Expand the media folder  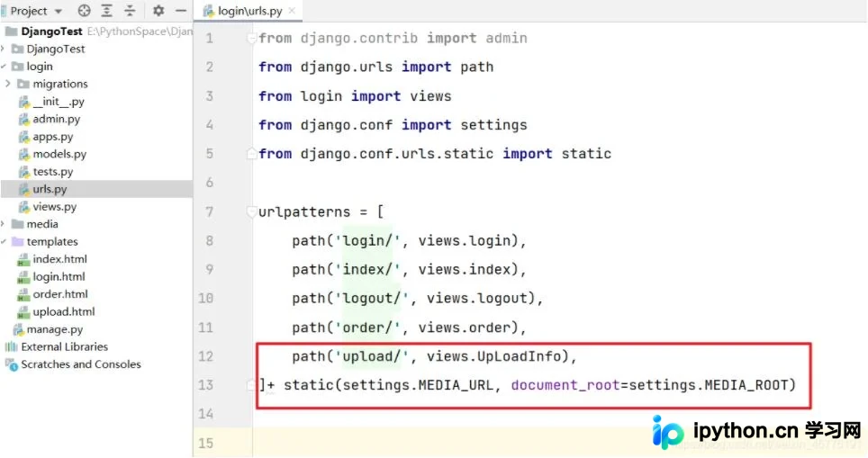[3, 224]
